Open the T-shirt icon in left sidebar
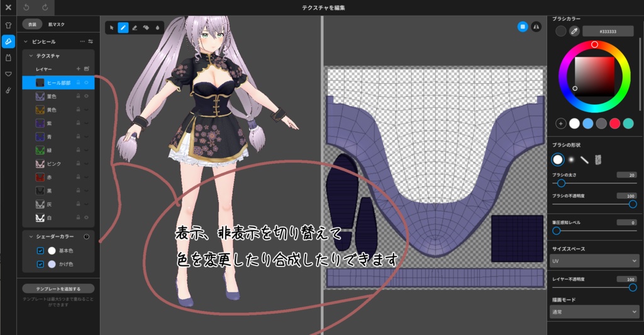 (x=8, y=25)
